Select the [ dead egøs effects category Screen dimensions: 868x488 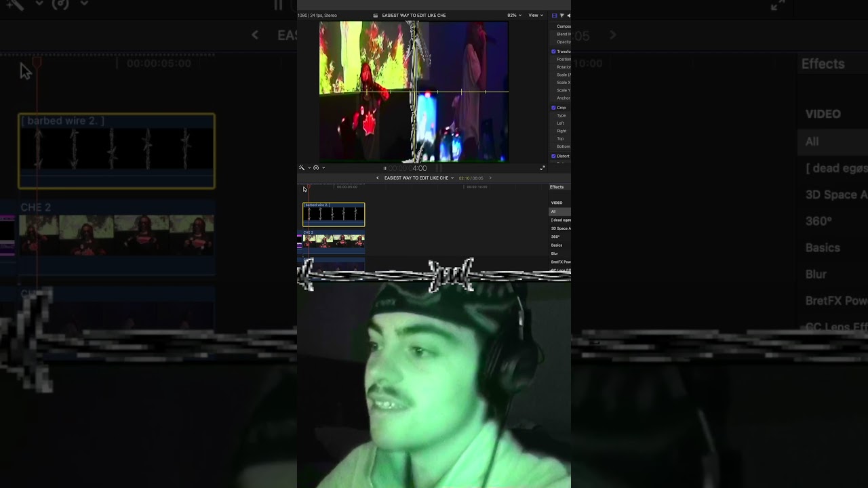559,220
